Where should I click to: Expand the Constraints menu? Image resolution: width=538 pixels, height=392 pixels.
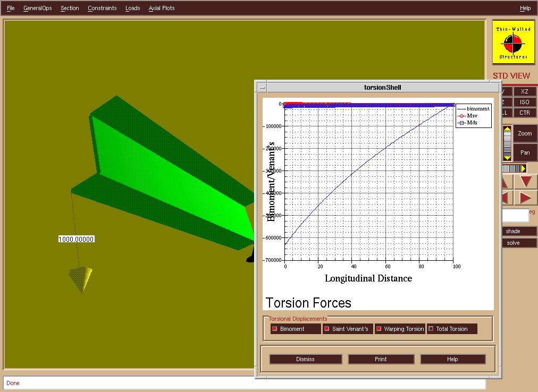click(x=102, y=8)
